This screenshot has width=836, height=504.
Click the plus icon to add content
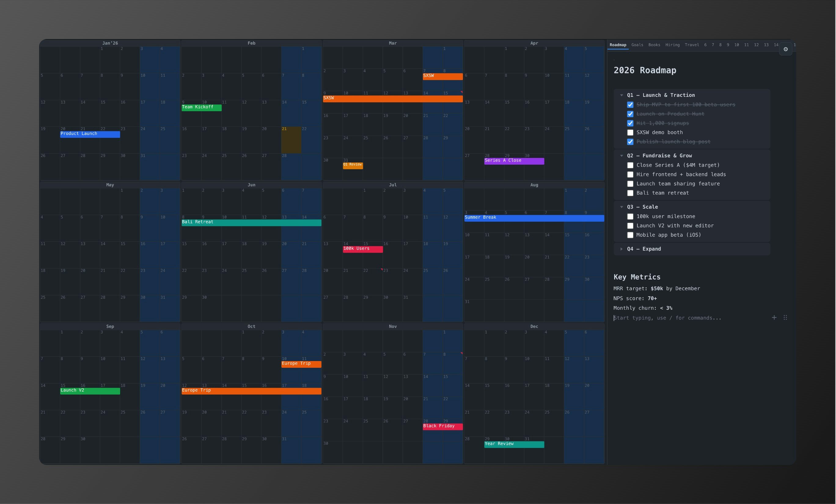[774, 317]
